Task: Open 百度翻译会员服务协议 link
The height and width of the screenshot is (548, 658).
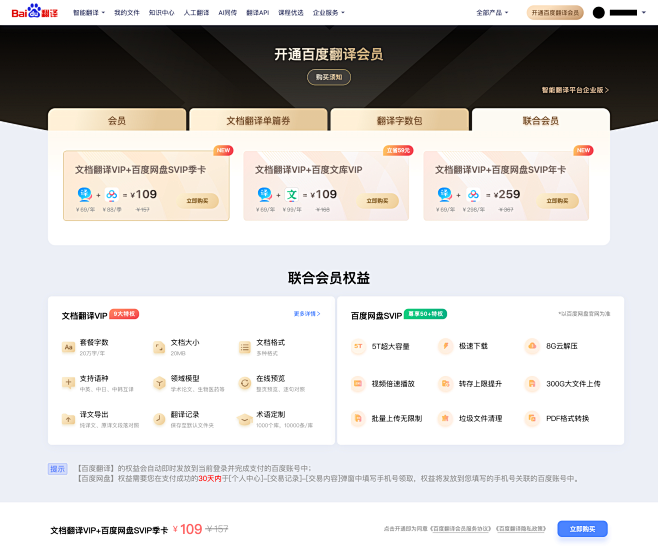Action: 460,529
